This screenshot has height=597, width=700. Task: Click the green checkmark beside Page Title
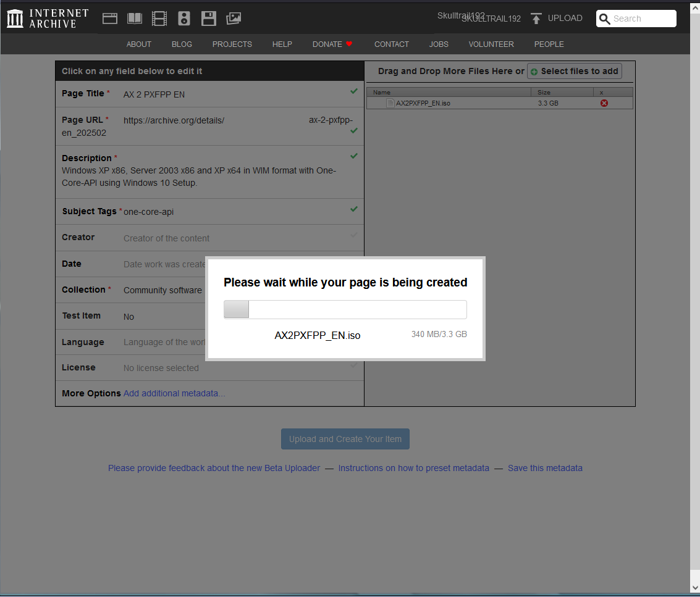(354, 91)
